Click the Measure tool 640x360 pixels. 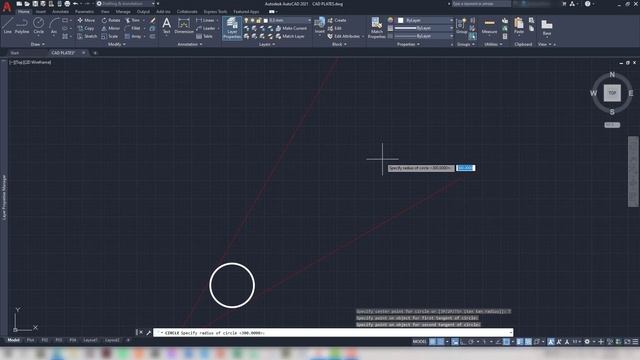[x=489, y=26]
